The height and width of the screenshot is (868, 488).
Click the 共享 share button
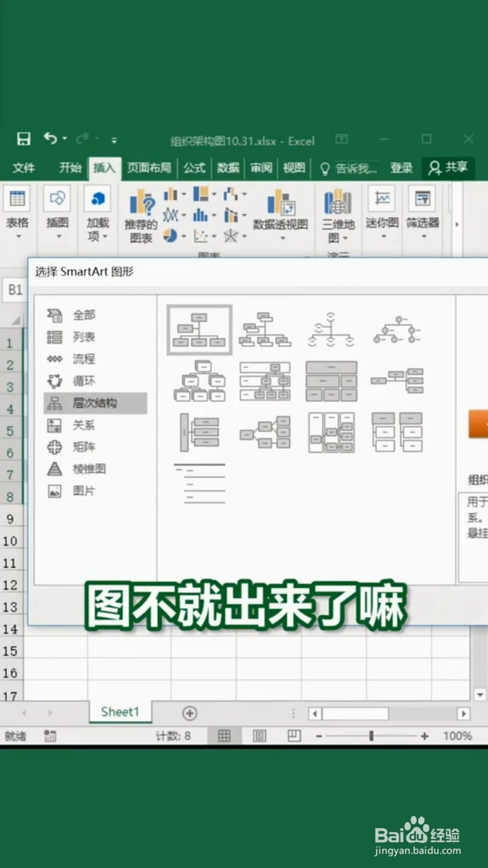click(x=448, y=168)
